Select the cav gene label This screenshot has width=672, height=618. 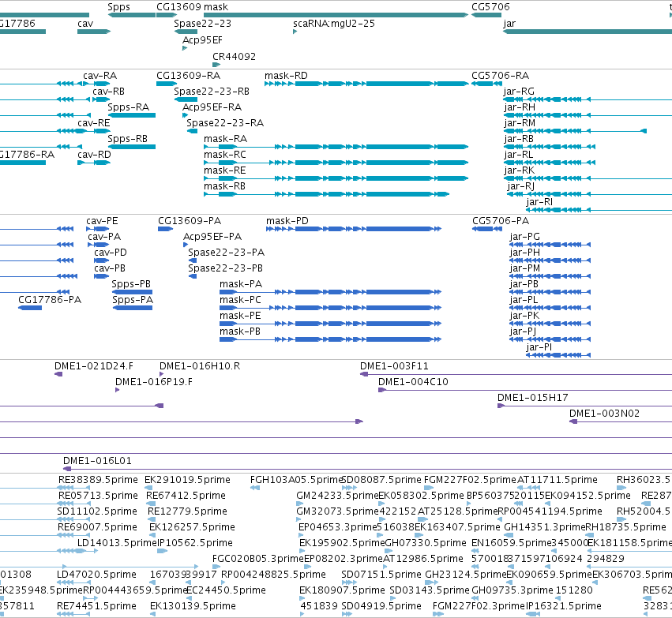[x=84, y=24]
